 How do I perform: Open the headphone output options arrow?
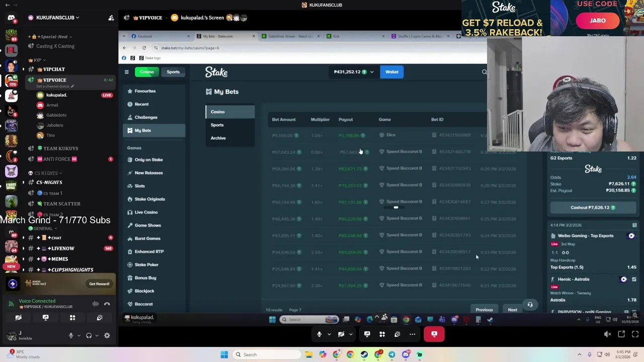pyautogui.click(x=97, y=336)
